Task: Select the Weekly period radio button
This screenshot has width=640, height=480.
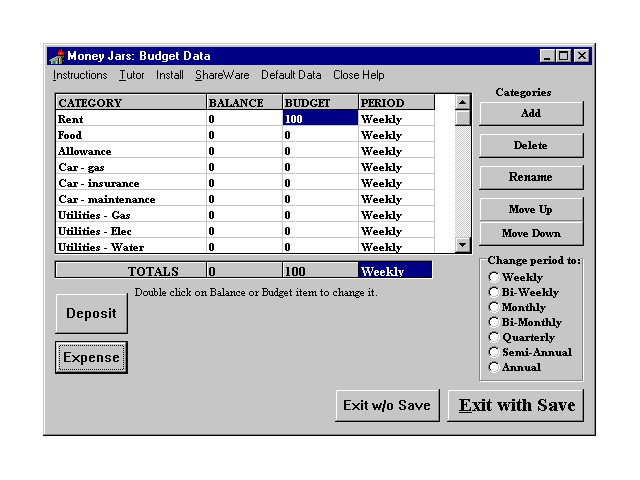Action: point(494,277)
